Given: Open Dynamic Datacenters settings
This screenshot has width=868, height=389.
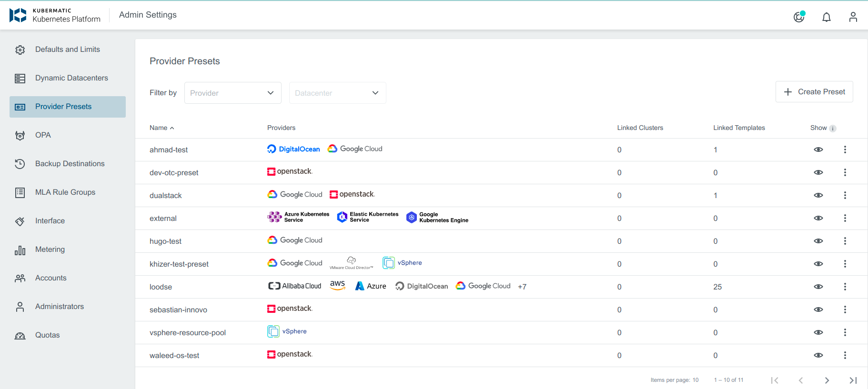Looking at the screenshot, I should [68, 78].
